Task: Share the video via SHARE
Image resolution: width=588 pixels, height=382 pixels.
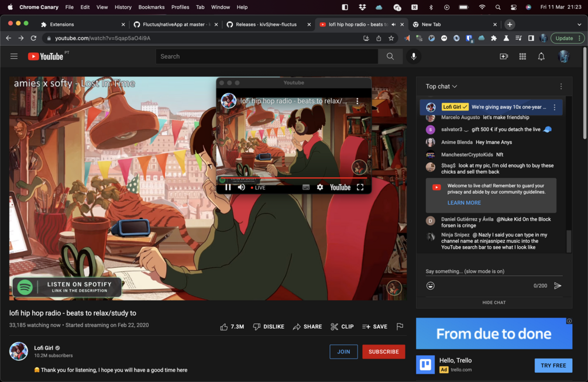Action: click(x=308, y=327)
